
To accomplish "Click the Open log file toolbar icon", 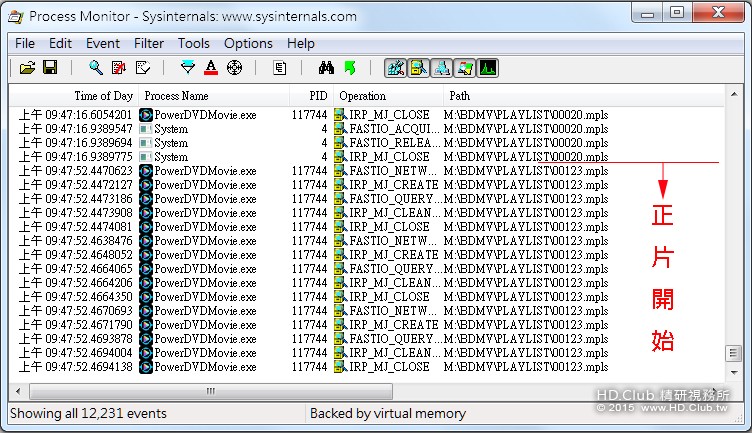I will pyautogui.click(x=27, y=68).
